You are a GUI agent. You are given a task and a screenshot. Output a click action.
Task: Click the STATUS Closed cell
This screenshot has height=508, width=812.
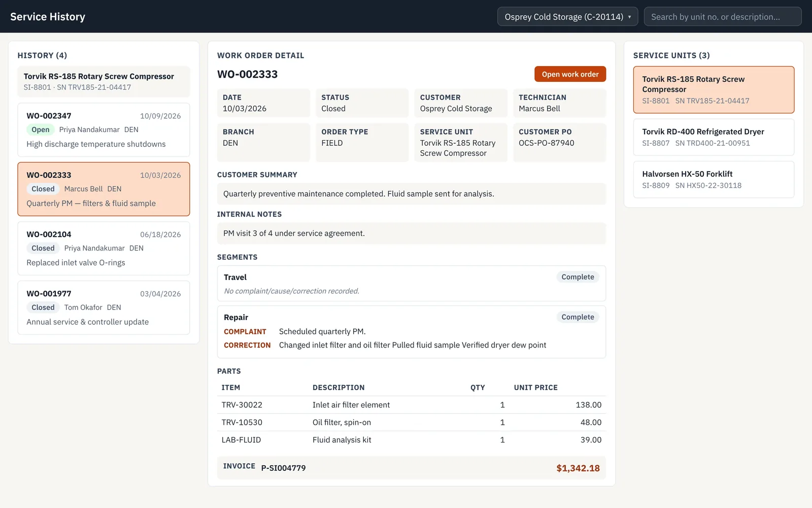coord(362,103)
